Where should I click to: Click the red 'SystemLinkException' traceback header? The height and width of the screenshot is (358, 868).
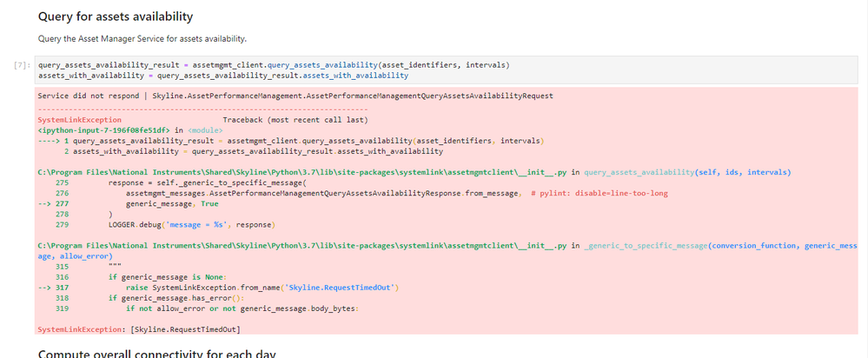pyautogui.click(x=79, y=120)
